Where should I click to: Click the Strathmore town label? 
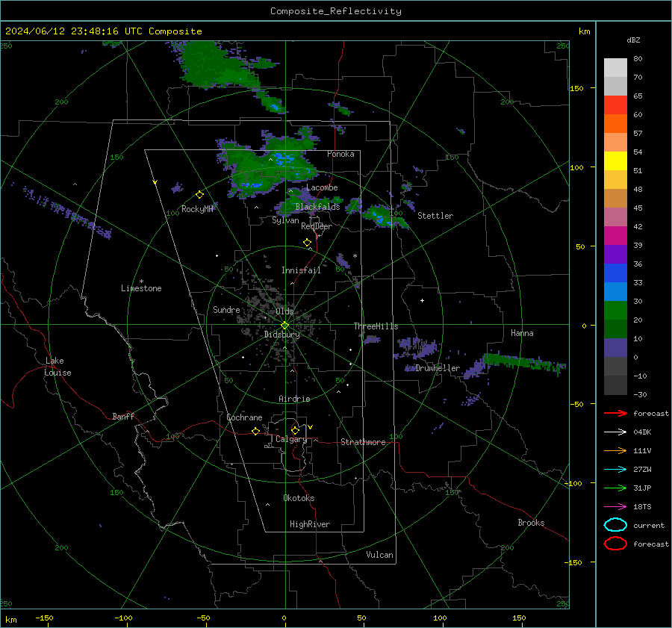pos(363,442)
